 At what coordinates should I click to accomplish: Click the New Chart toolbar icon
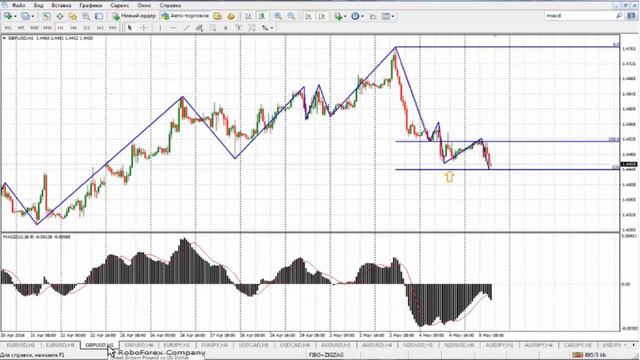8,16
